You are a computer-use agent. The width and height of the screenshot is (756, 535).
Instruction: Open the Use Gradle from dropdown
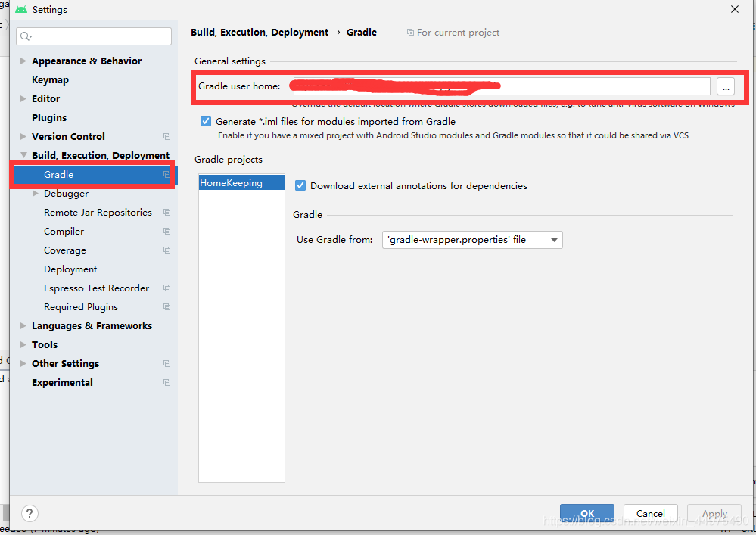(472, 240)
